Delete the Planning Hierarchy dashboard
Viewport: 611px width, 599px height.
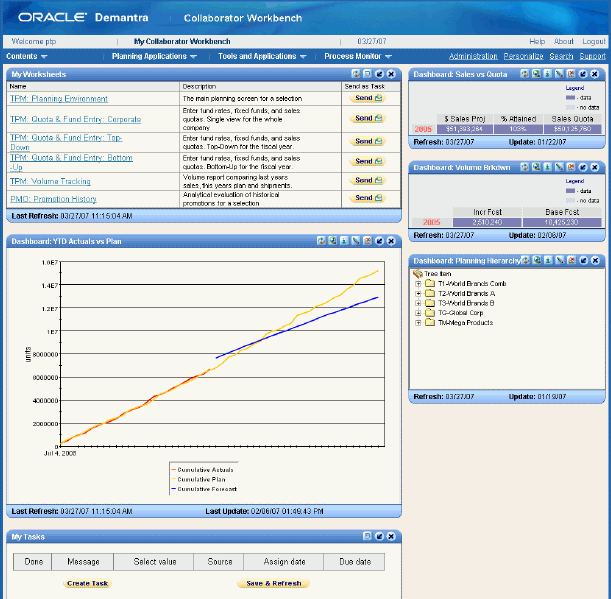(572, 260)
